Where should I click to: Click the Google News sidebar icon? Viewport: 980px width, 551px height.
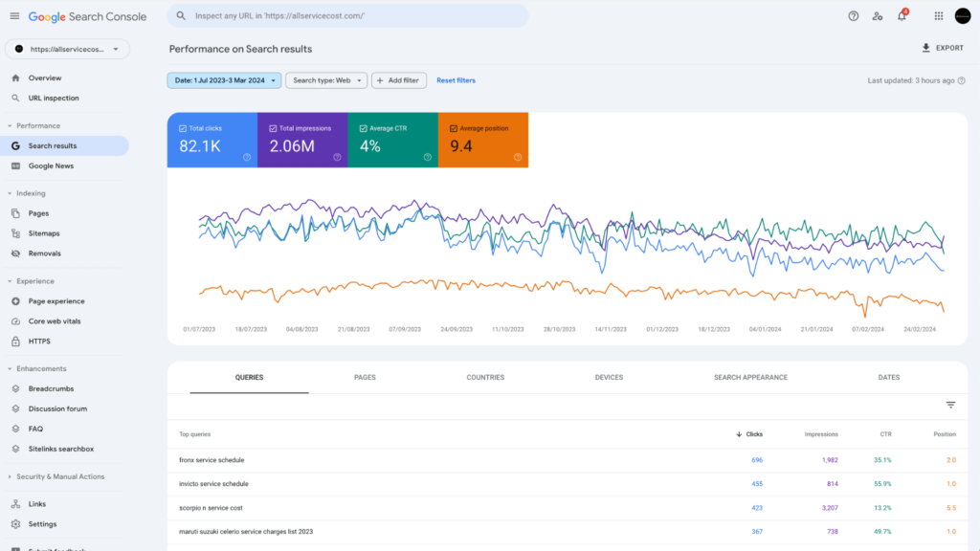(x=15, y=166)
